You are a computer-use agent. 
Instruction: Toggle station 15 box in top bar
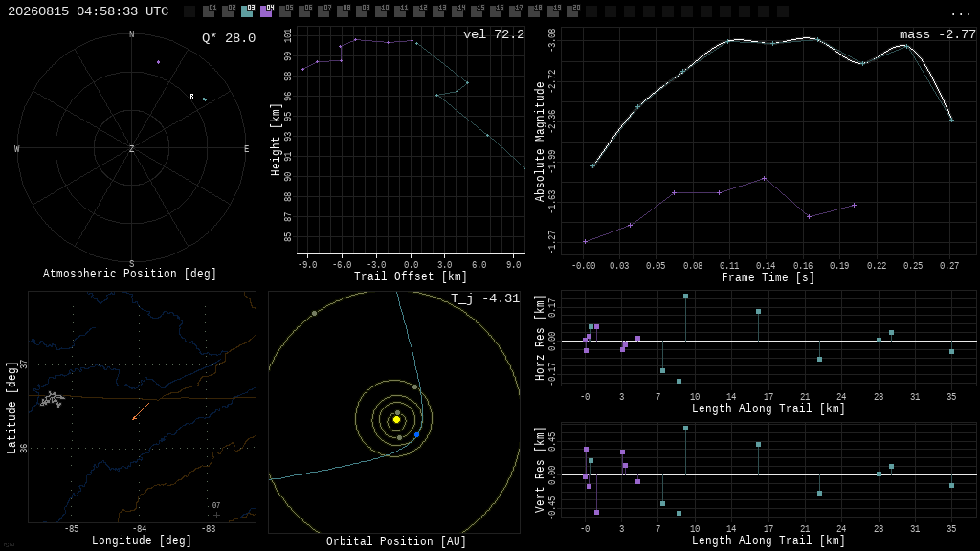click(x=477, y=11)
